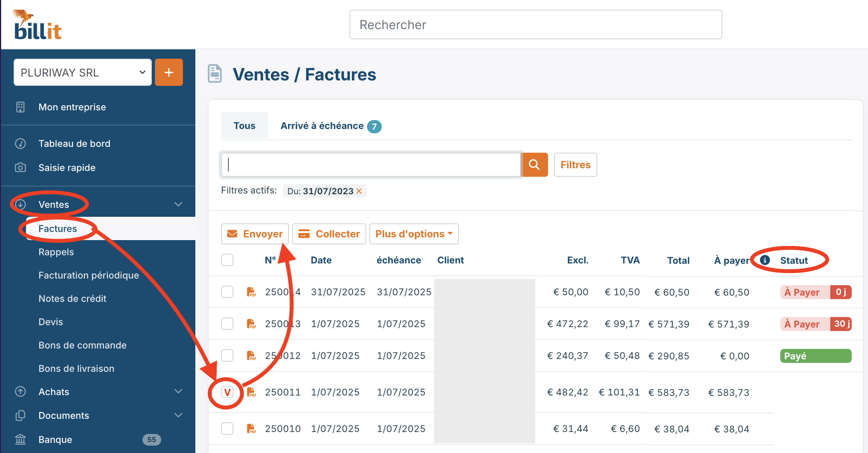Tick checkbox for invoice 250012
This screenshot has width=868, height=453.
[x=227, y=355]
